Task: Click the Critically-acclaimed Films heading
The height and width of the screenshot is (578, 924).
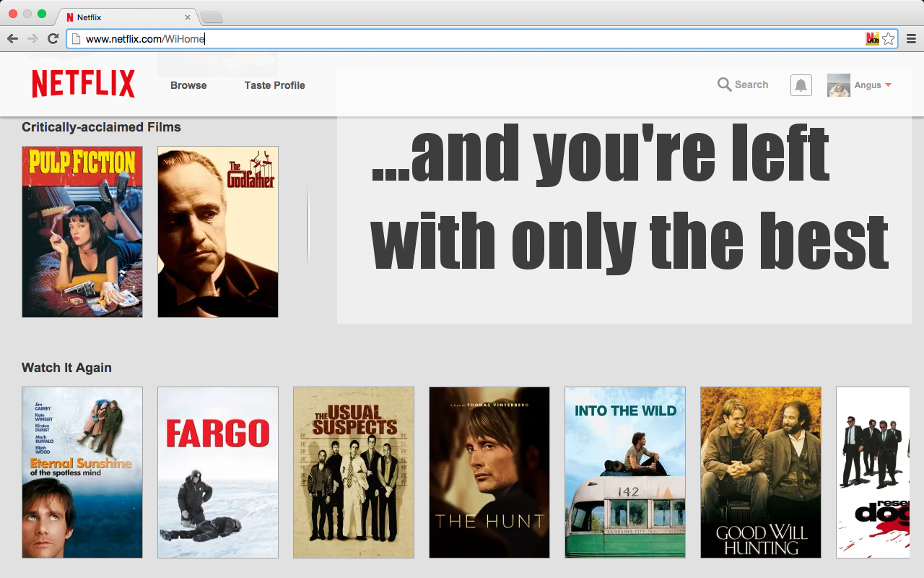Action: coord(101,127)
